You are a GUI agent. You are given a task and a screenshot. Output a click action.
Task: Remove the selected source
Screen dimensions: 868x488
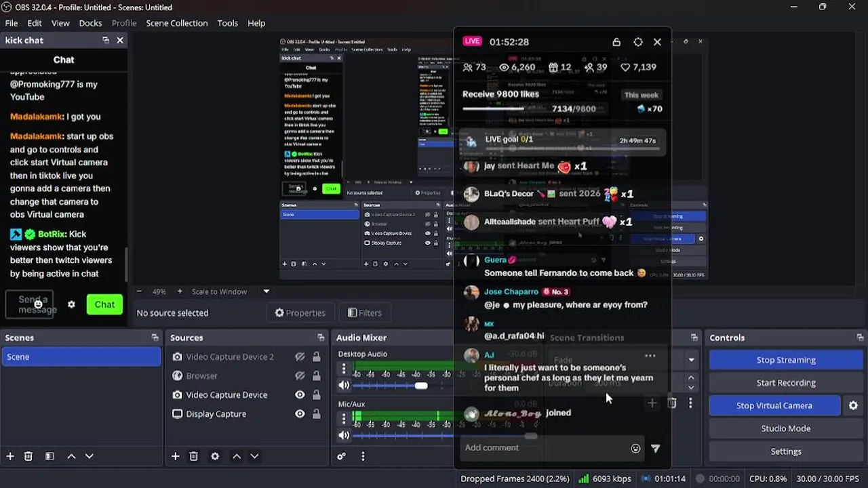pos(193,456)
